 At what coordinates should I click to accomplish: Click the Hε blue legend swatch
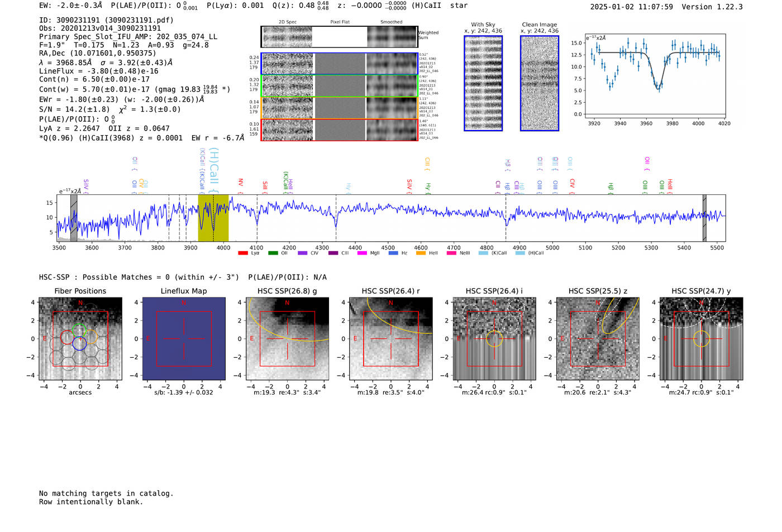393,253
